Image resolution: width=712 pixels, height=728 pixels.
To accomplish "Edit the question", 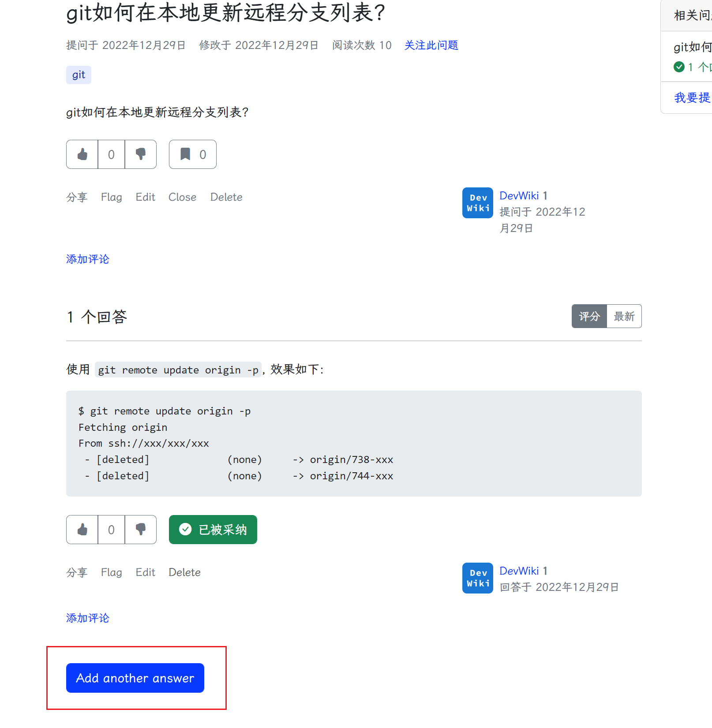I will (x=145, y=197).
